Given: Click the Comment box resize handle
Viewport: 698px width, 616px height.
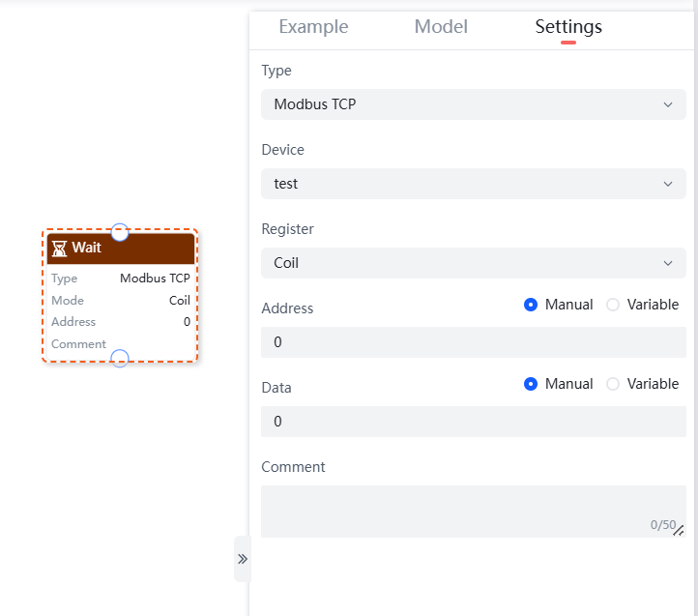Looking at the screenshot, I should click(679, 530).
